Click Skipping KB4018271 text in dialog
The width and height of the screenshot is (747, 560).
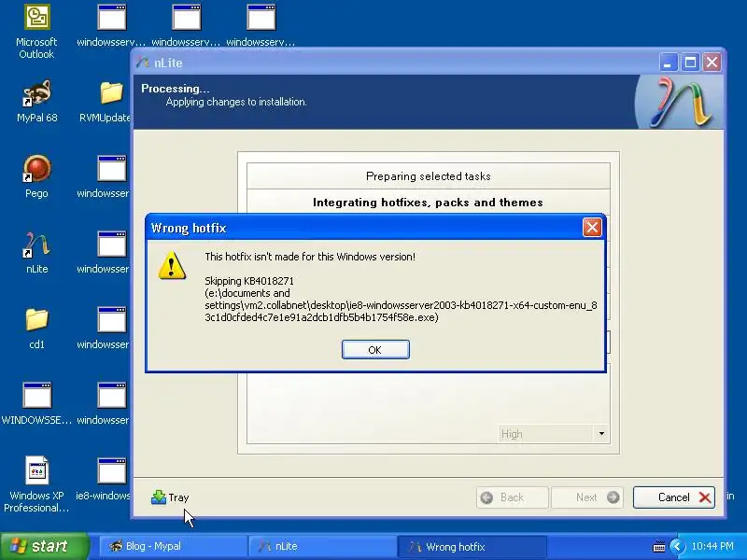click(249, 281)
